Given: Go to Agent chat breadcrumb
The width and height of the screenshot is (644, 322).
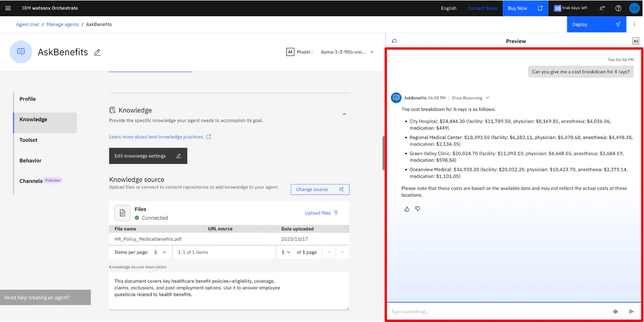Looking at the screenshot, I should click(x=28, y=25).
